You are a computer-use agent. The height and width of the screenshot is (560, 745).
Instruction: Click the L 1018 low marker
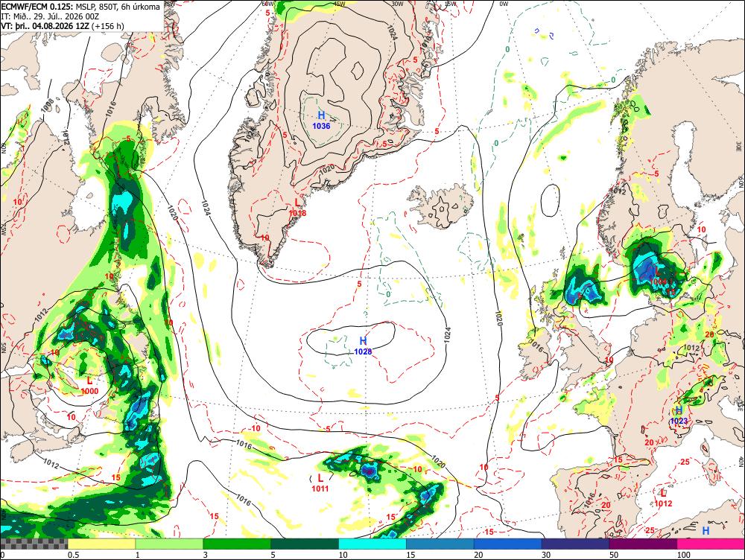[297, 207]
